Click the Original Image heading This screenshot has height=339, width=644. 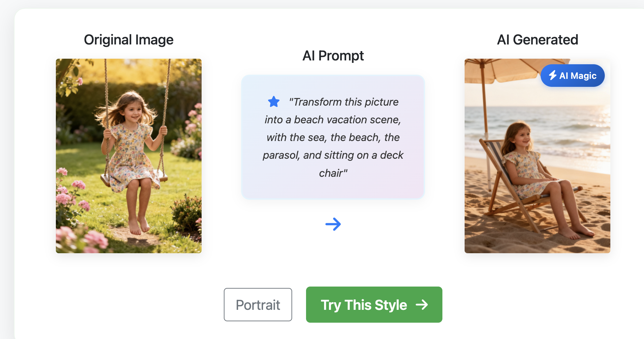click(129, 40)
